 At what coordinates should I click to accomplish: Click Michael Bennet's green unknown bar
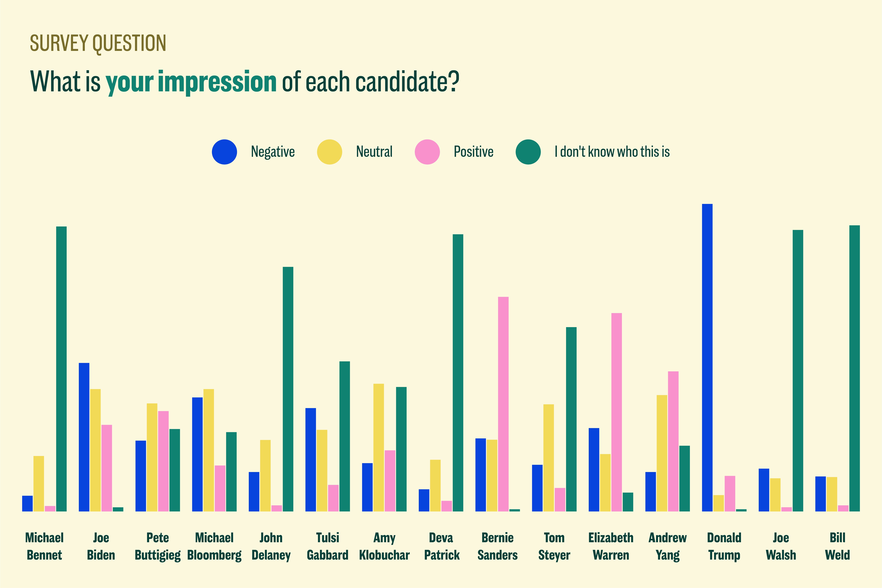[62, 369]
